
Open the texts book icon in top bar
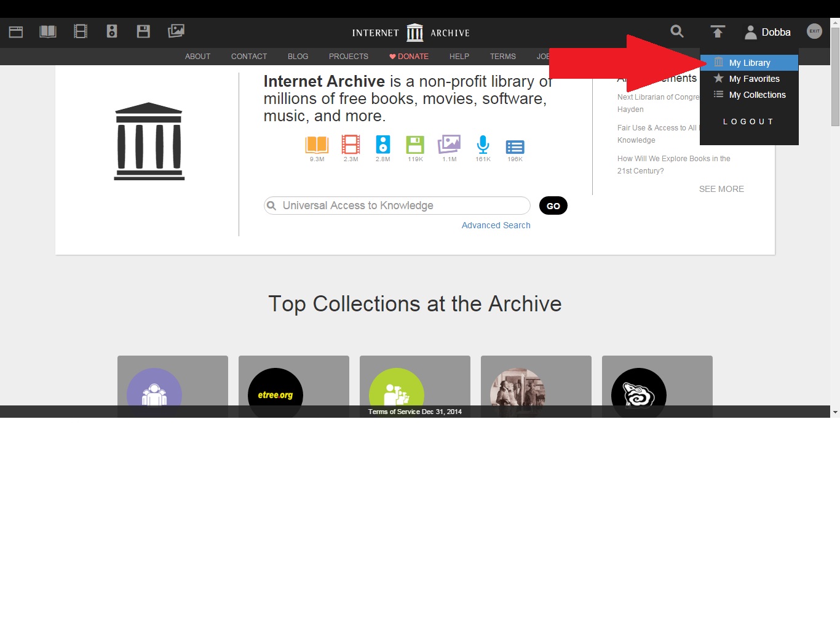[x=48, y=32]
